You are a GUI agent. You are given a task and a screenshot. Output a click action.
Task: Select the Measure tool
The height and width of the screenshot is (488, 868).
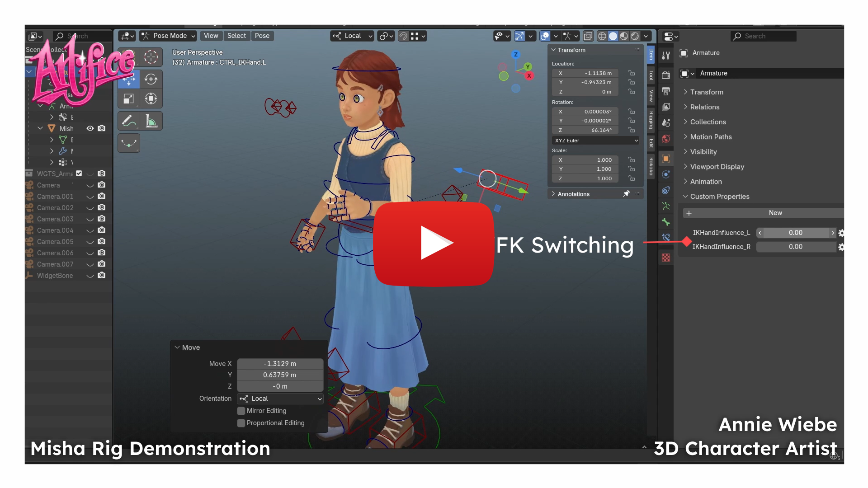coord(151,121)
